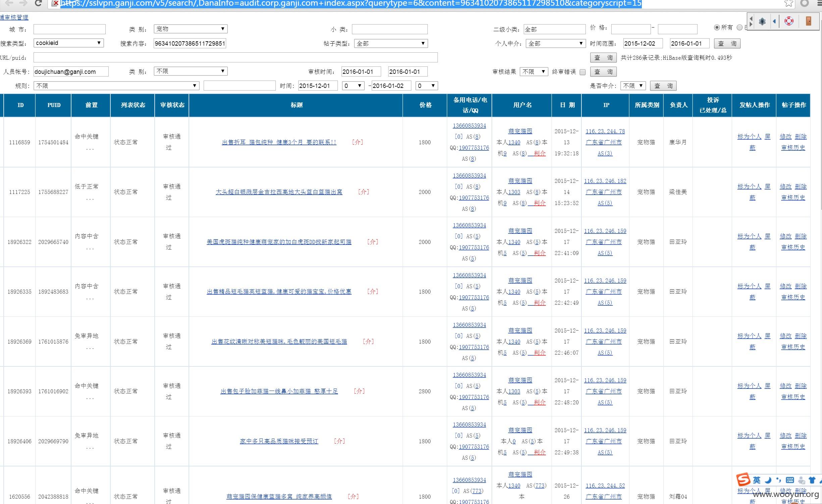This screenshot has width=822, height=504.
Task: Click the 二级小类 field showing 全部
Action: (554, 29)
